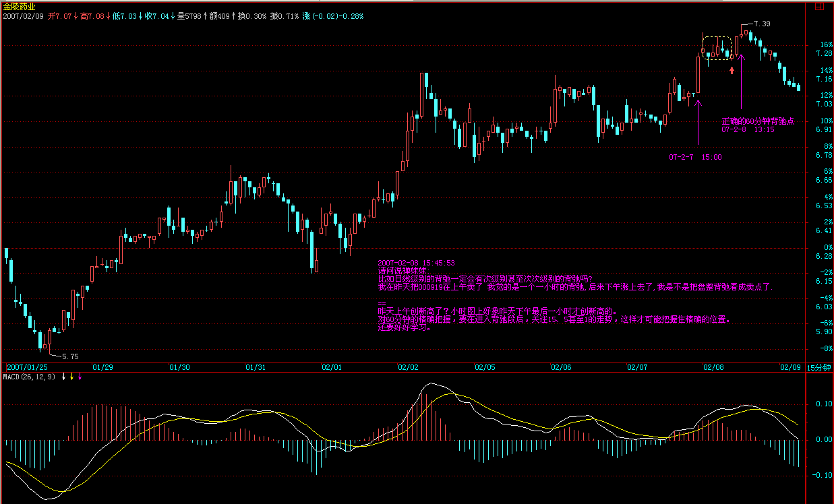This screenshot has width=834, height=504.
Task: Click the magenta arrow above 07-2-7 15:00
Action: pos(698,104)
